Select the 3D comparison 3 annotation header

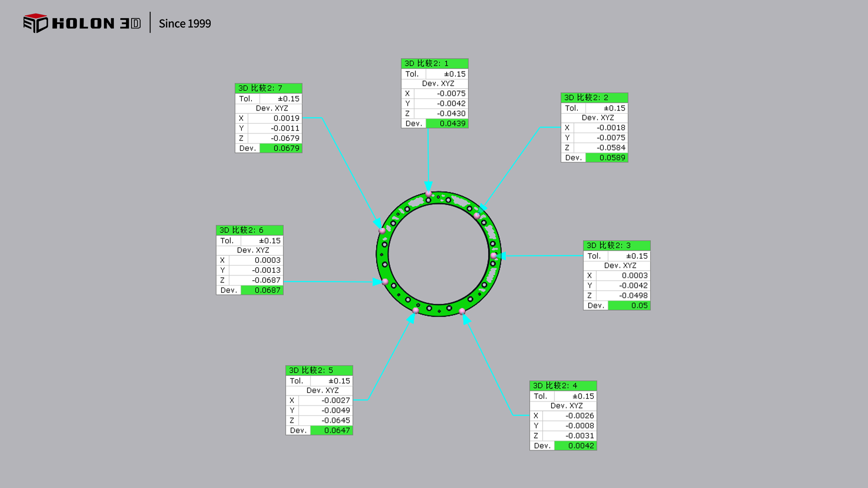[617, 245]
